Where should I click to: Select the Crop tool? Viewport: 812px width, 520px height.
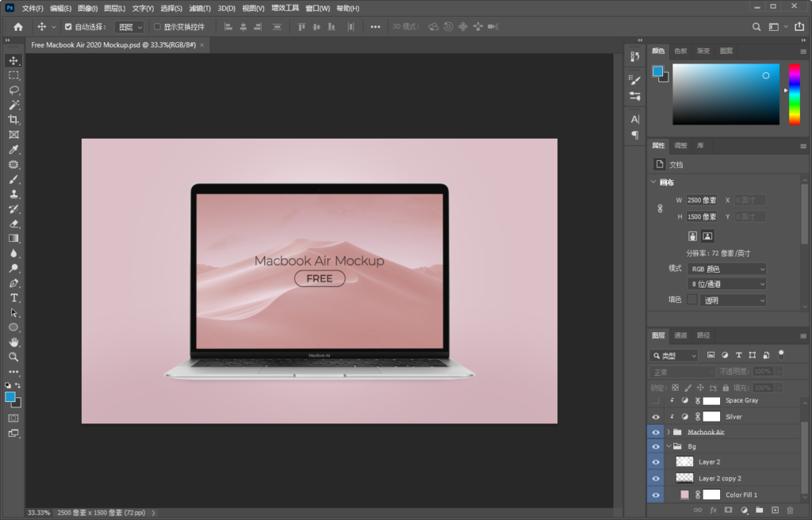tap(13, 120)
